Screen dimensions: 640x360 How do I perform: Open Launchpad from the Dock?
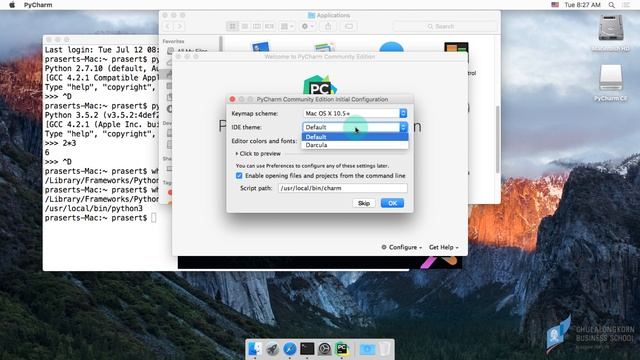pyautogui.click(x=272, y=349)
